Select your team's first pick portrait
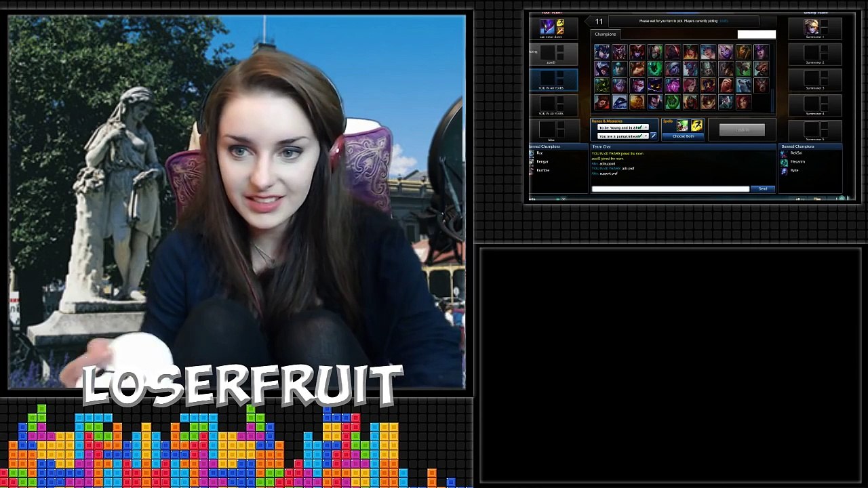 (547, 27)
